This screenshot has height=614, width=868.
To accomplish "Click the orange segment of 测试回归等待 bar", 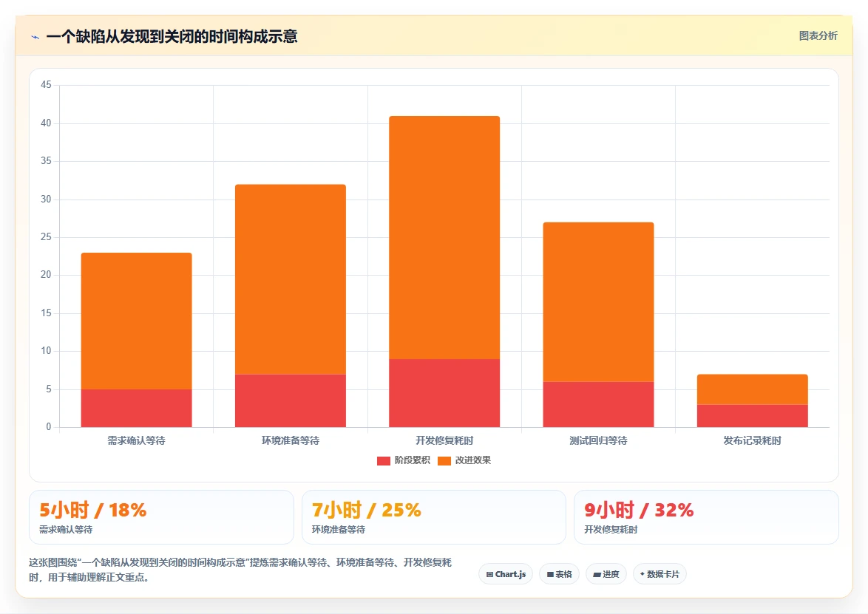I will 598,302.
